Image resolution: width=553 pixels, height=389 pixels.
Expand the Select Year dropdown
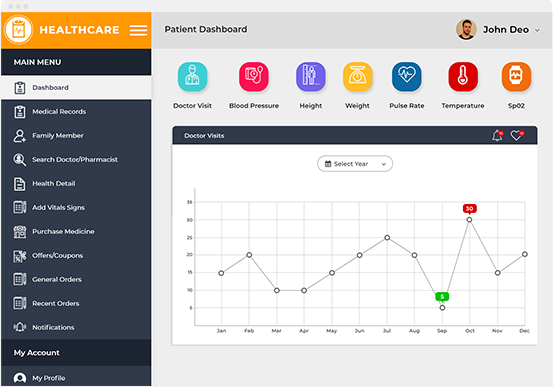[x=355, y=164]
